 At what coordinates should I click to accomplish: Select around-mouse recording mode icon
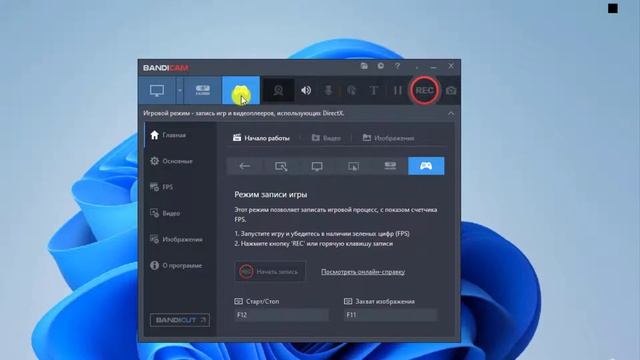(x=353, y=166)
